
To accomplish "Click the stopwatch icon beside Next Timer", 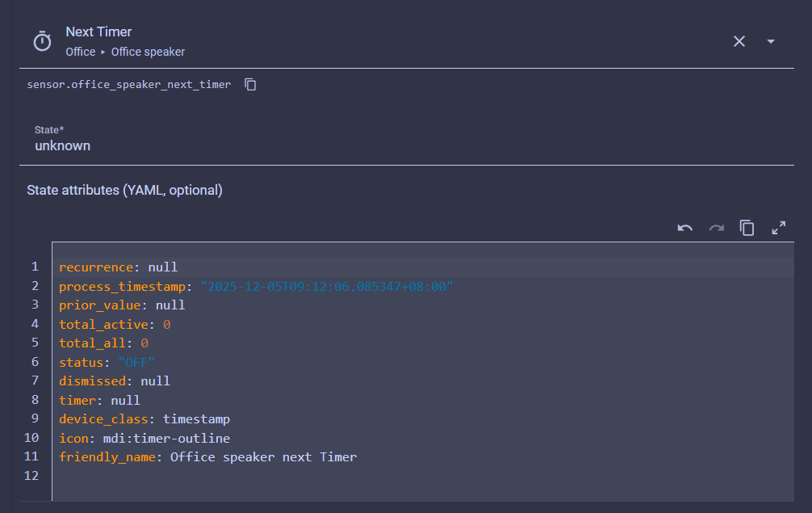I will pos(42,41).
